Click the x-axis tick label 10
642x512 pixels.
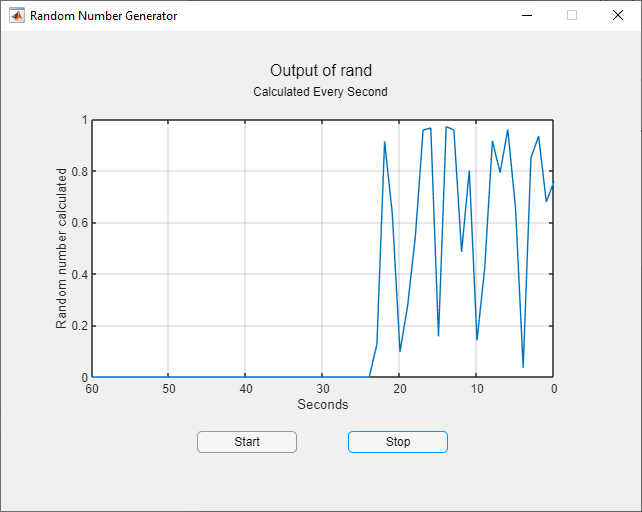click(x=477, y=389)
